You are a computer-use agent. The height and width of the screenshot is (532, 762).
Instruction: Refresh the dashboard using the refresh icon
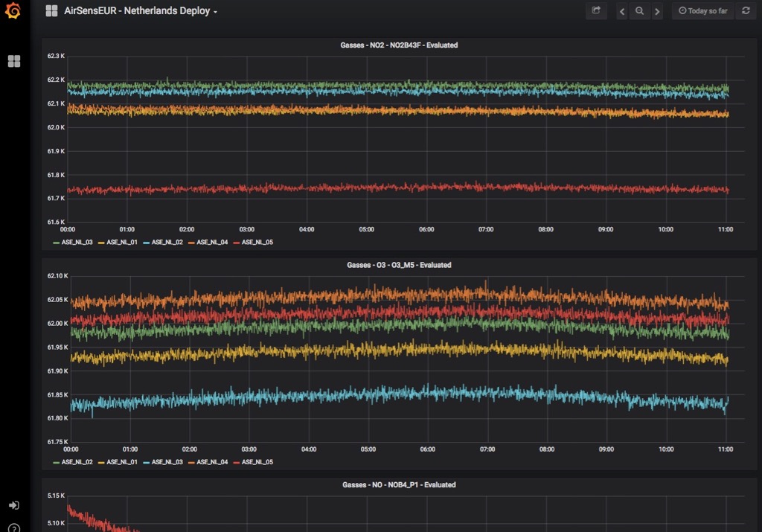click(x=746, y=10)
